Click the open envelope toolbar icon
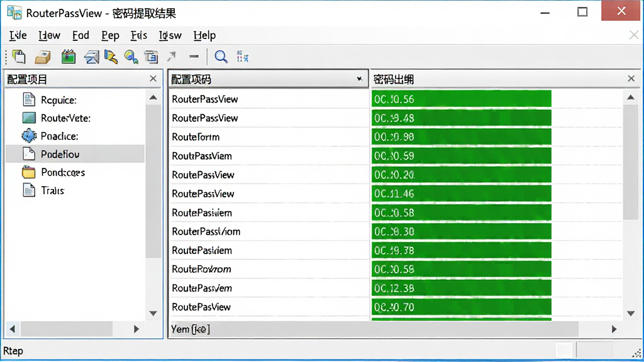 click(91, 57)
